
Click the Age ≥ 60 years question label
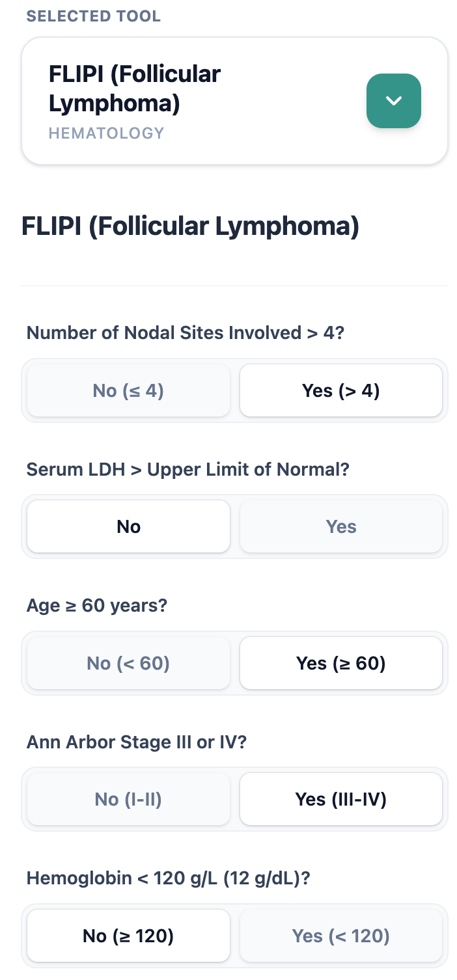(x=97, y=606)
